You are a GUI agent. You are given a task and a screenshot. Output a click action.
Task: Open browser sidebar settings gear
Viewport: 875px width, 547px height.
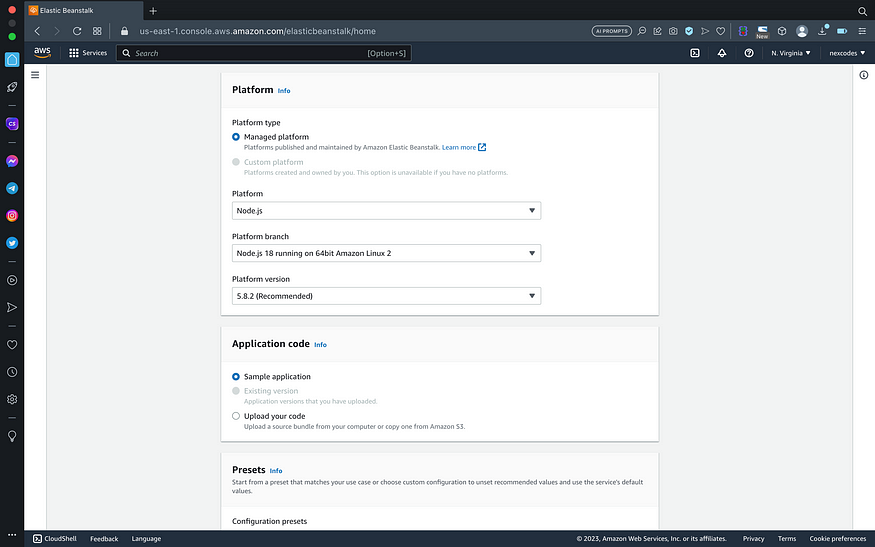(12, 400)
